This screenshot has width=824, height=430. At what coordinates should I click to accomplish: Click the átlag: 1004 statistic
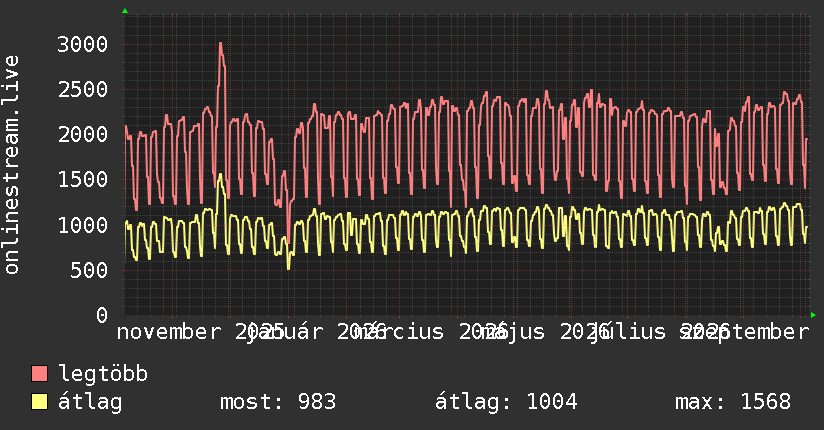[x=506, y=402]
